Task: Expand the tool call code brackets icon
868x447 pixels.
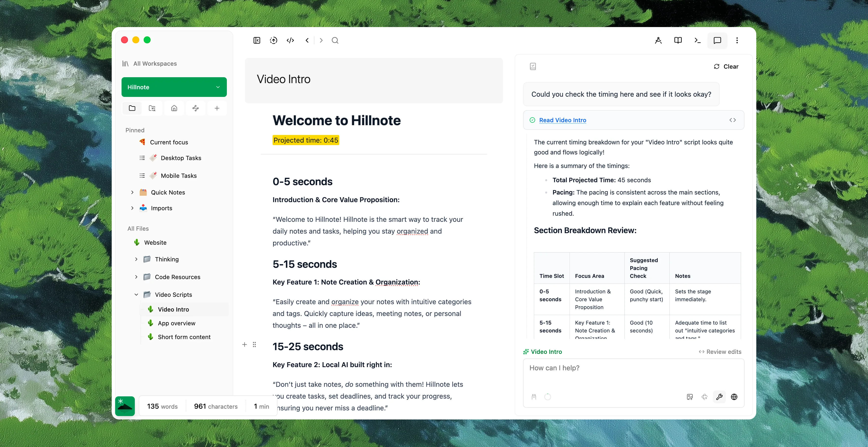Action: pos(732,120)
